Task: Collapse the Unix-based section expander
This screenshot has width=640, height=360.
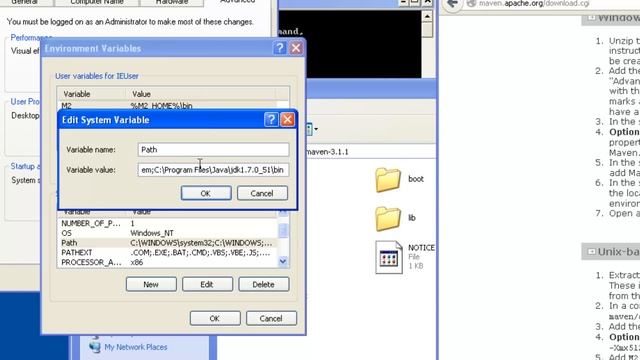Action: tap(591, 252)
